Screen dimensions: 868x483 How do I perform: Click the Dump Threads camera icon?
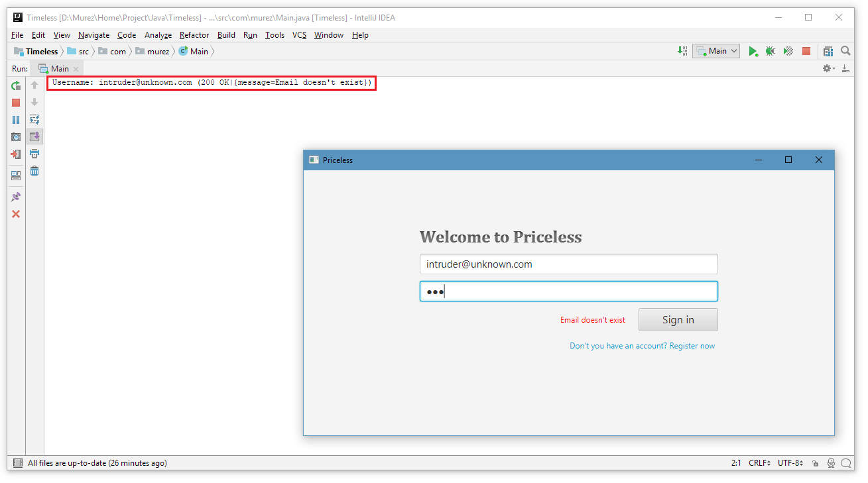pos(16,137)
